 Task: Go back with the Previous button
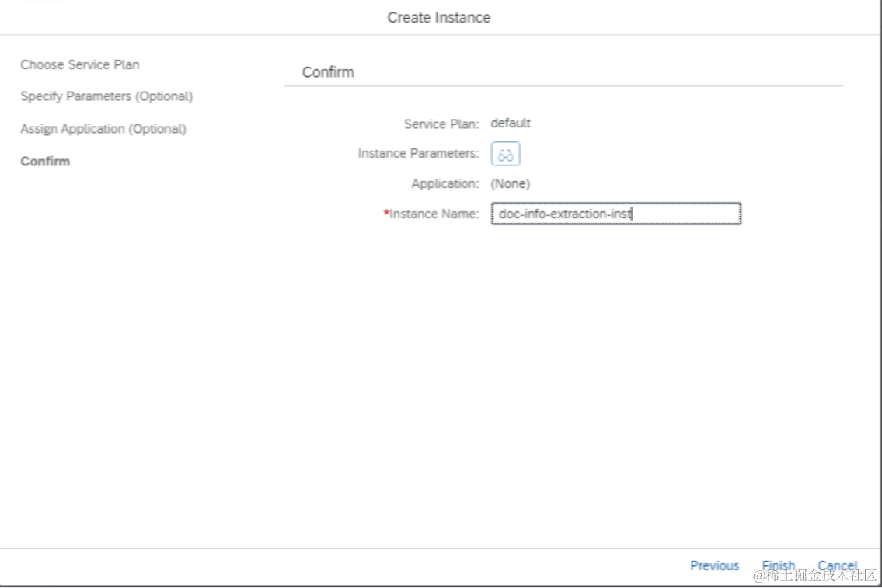[x=714, y=565]
